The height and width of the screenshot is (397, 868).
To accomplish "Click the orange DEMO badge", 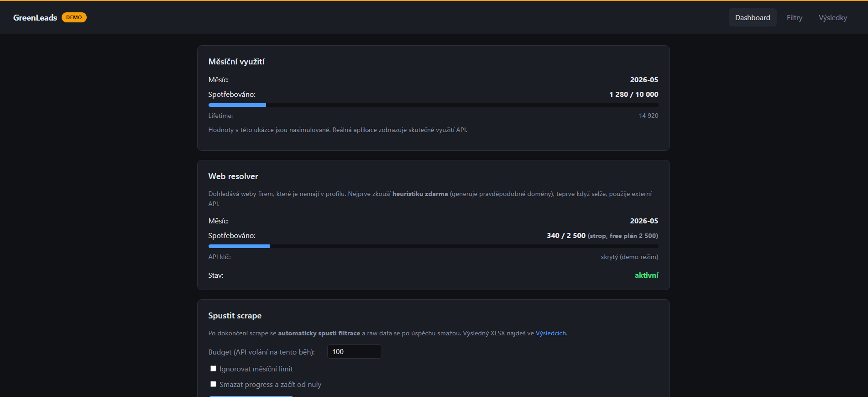I will pos(74,17).
